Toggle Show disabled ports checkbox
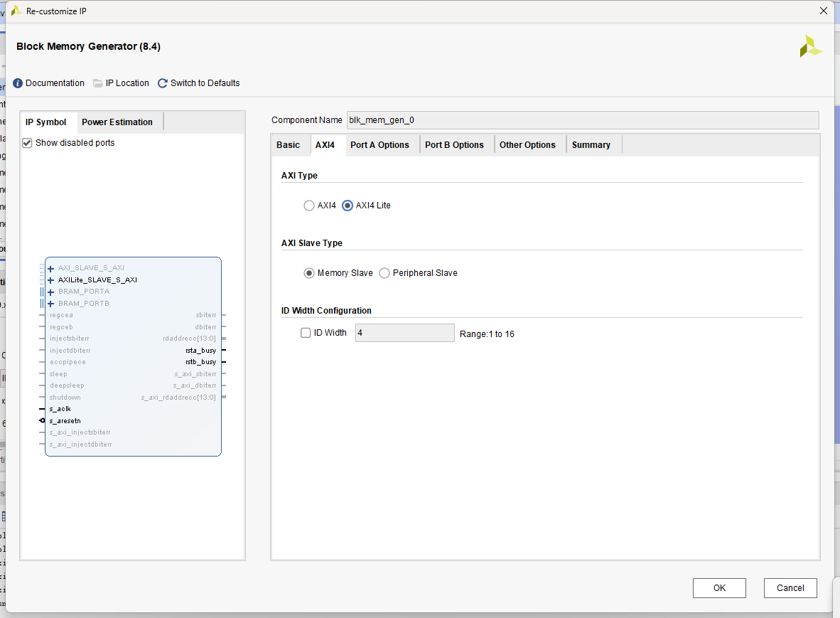This screenshot has height=618, width=840. [x=28, y=143]
